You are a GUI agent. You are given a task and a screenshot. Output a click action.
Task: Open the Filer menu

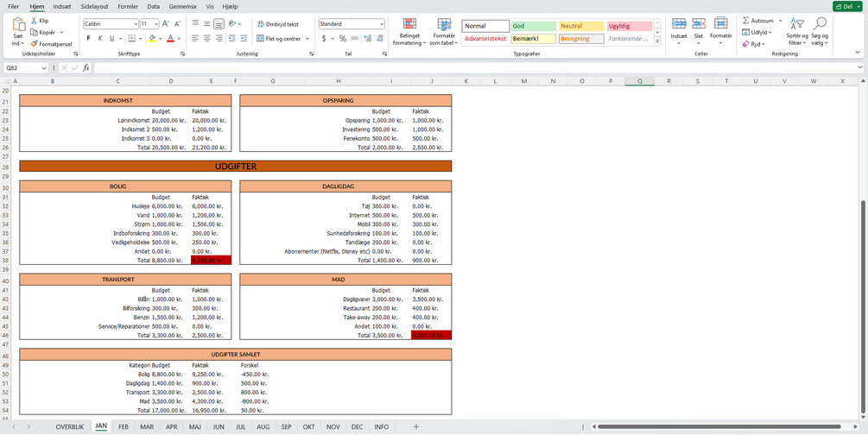(14, 6)
